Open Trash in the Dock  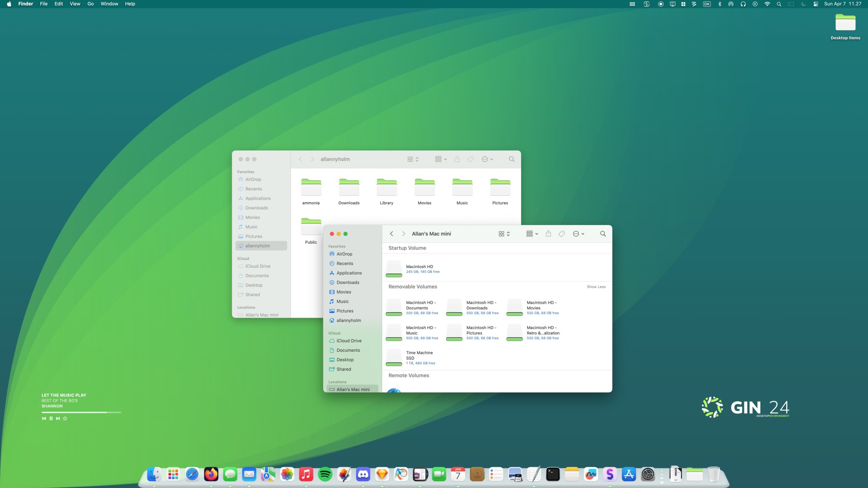tap(713, 474)
